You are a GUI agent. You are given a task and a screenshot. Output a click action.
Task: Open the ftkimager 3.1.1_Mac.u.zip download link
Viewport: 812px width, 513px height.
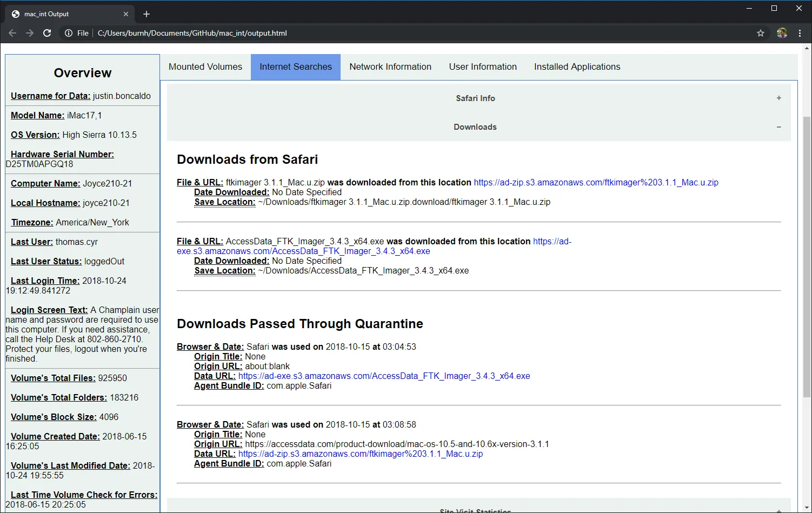tap(596, 183)
